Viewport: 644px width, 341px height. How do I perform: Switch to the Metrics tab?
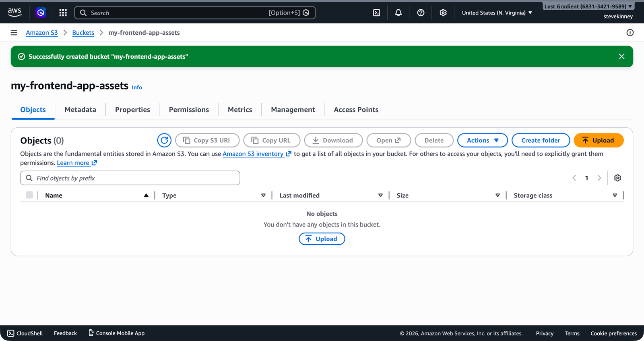(240, 110)
